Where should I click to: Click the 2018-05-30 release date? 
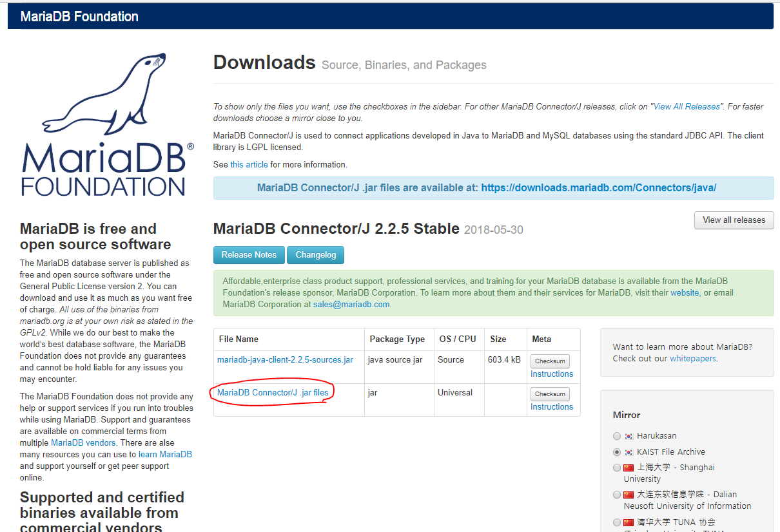[494, 230]
